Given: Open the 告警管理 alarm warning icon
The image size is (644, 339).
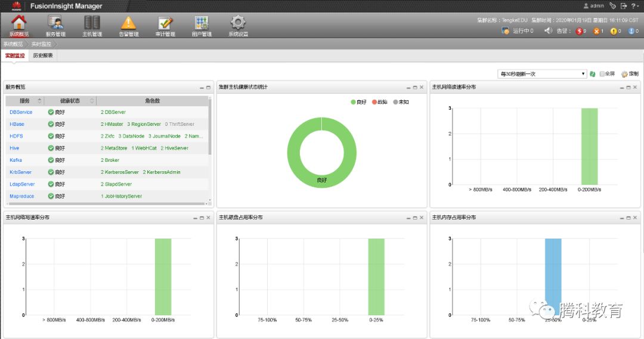Looking at the screenshot, I should point(129,23).
